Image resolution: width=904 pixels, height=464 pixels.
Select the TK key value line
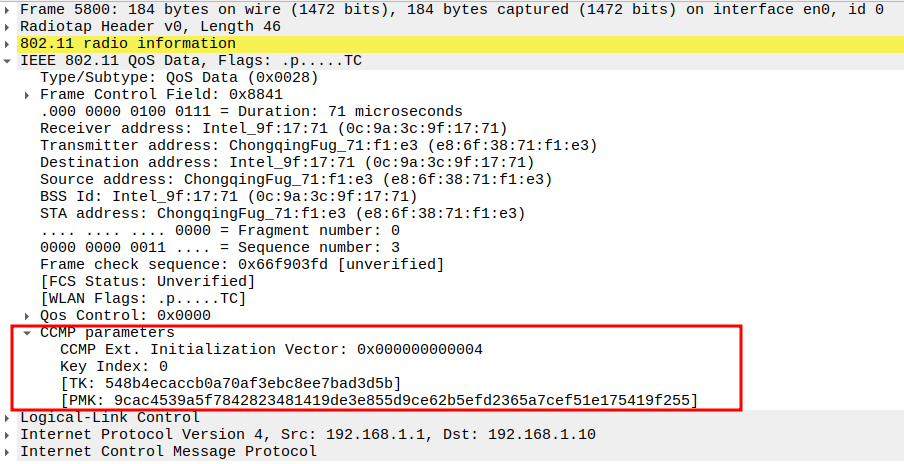coord(230,383)
